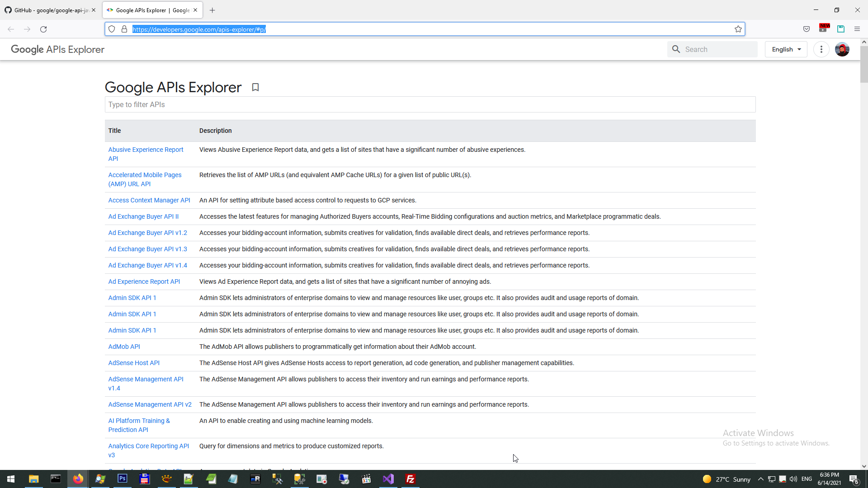The height and width of the screenshot is (488, 868).
Task: Open the Access Context Manager API link
Action: tap(149, 200)
